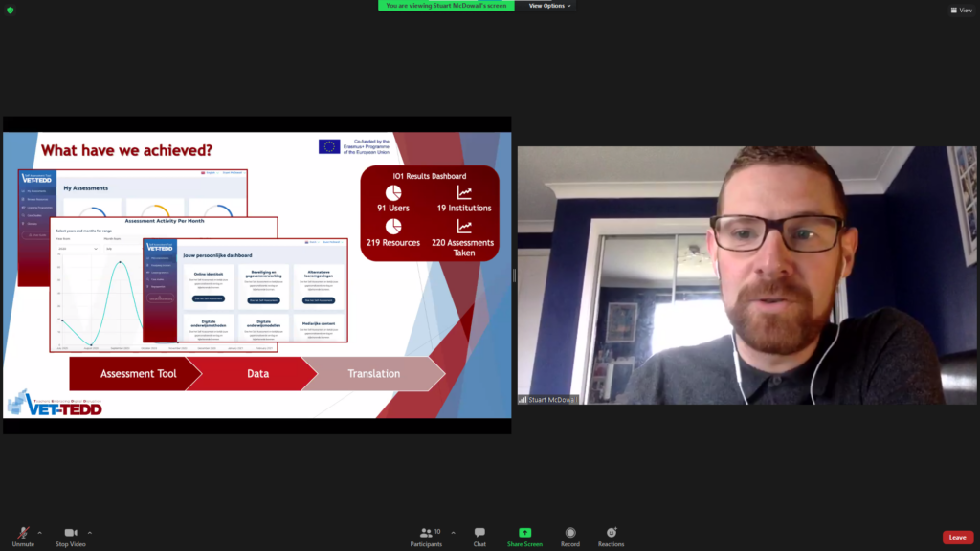Open the Participants panel
This screenshot has width=980, height=551.
tap(426, 537)
